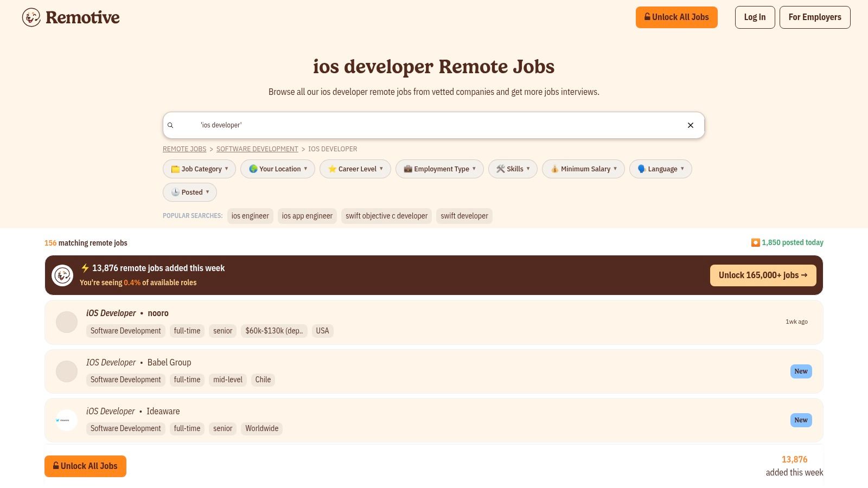Screen dimensions: 868x488
Task: Click the $60k-$130k salary tag
Action: click(274, 331)
